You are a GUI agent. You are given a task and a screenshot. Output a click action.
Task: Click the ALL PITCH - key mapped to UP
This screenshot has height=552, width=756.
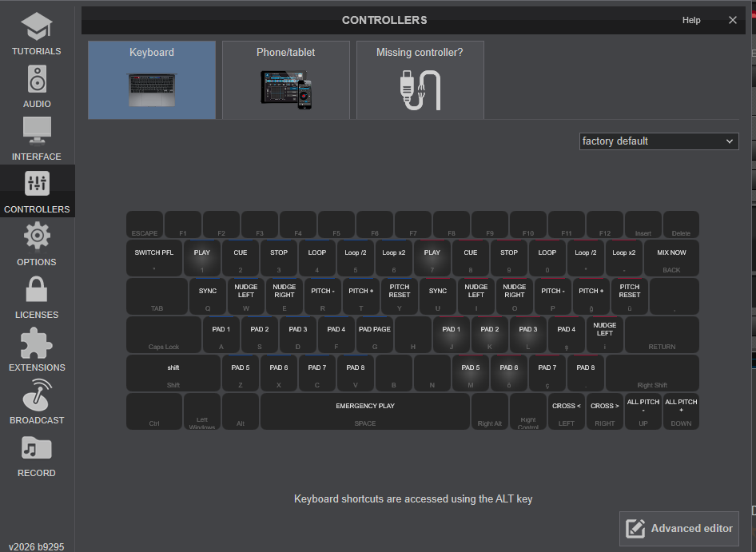[643, 411]
